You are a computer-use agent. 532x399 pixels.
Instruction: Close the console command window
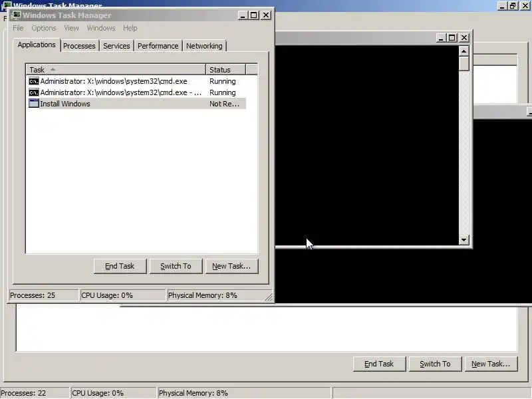point(464,38)
